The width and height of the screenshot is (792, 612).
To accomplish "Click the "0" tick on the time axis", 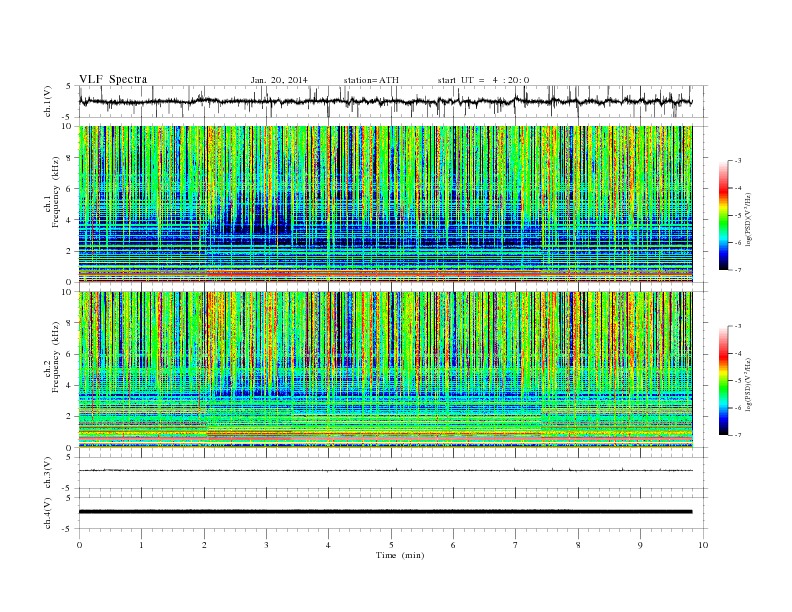I will [79, 545].
